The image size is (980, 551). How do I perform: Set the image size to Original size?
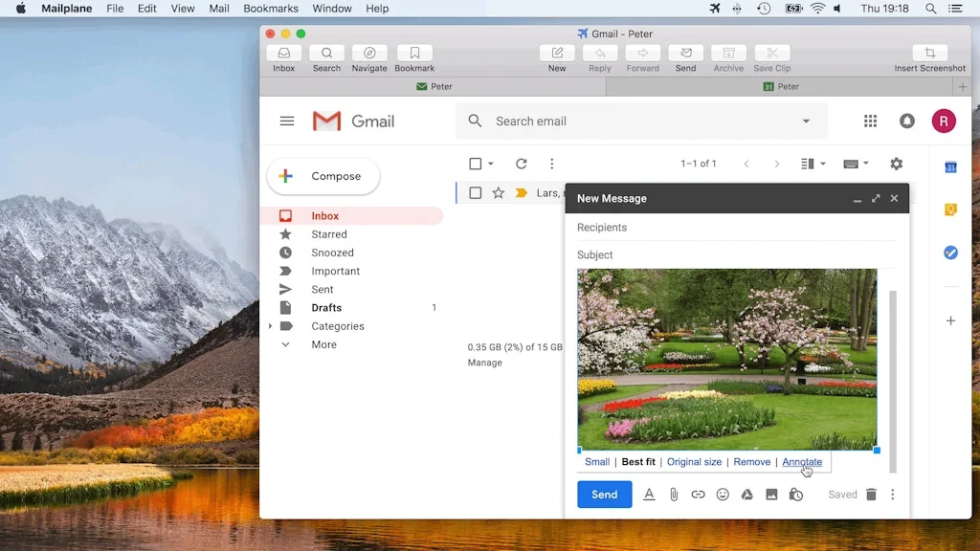pos(695,461)
